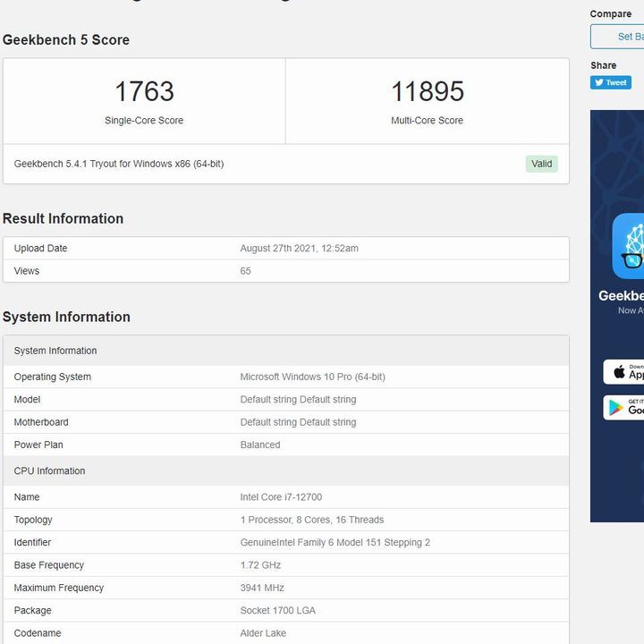Click the Geekbench 5.4.1 Tryout version text
This screenshot has width=644, height=644.
point(119,164)
